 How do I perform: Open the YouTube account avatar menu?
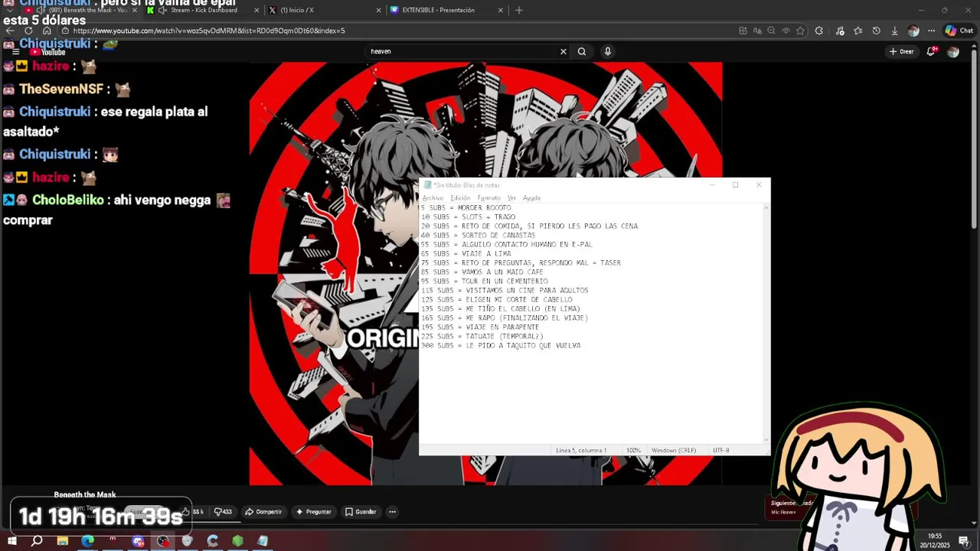click(953, 51)
